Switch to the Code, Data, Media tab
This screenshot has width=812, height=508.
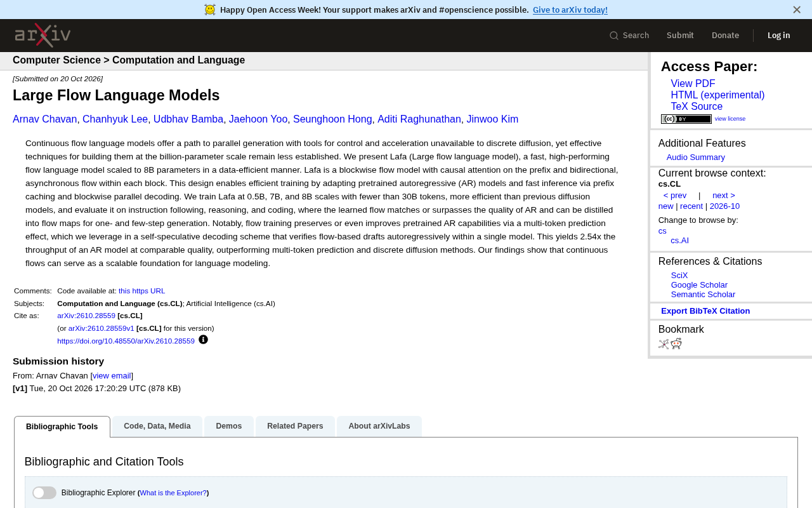[157, 426]
